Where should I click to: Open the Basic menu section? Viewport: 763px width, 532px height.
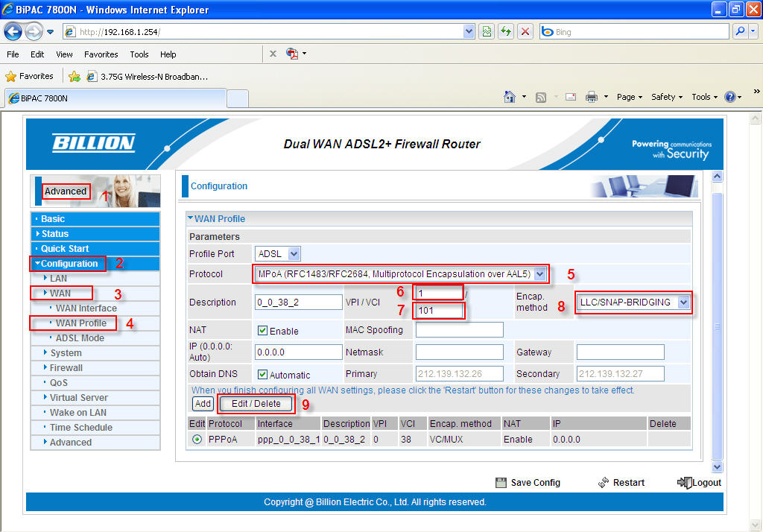point(95,219)
